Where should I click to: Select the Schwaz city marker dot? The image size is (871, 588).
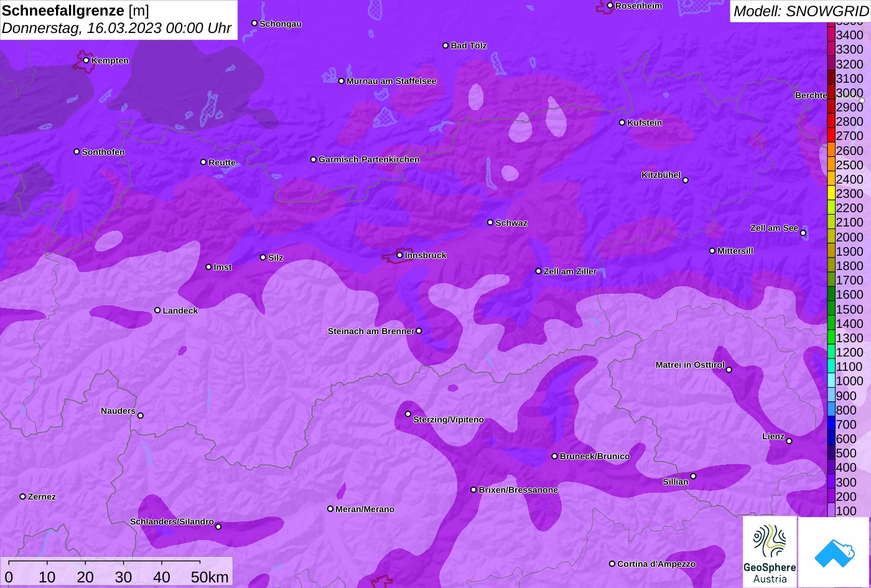(x=490, y=222)
